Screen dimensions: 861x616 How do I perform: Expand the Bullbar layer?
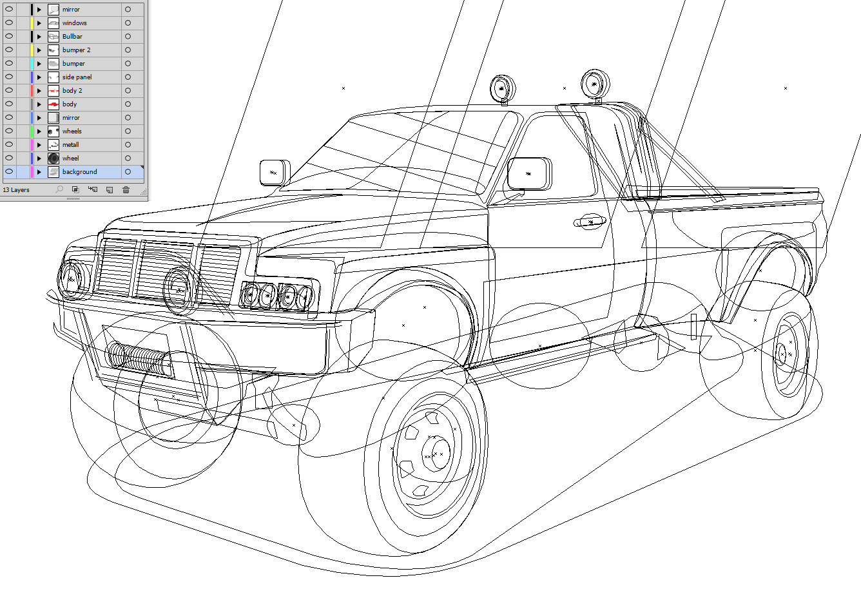click(39, 36)
